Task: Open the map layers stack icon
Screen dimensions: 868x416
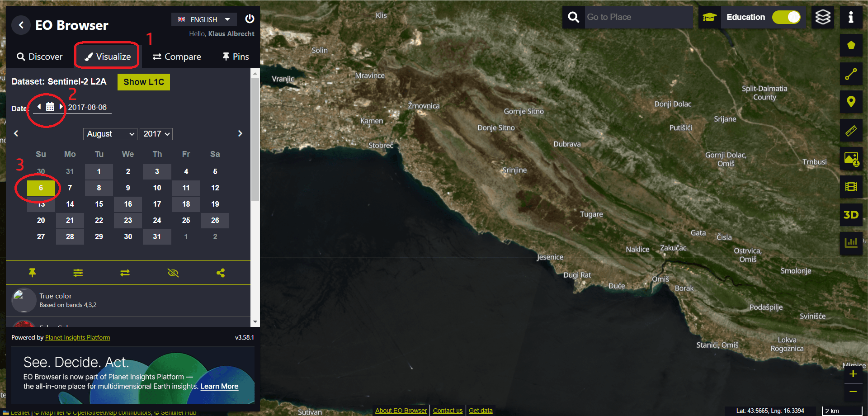Action: [822, 18]
